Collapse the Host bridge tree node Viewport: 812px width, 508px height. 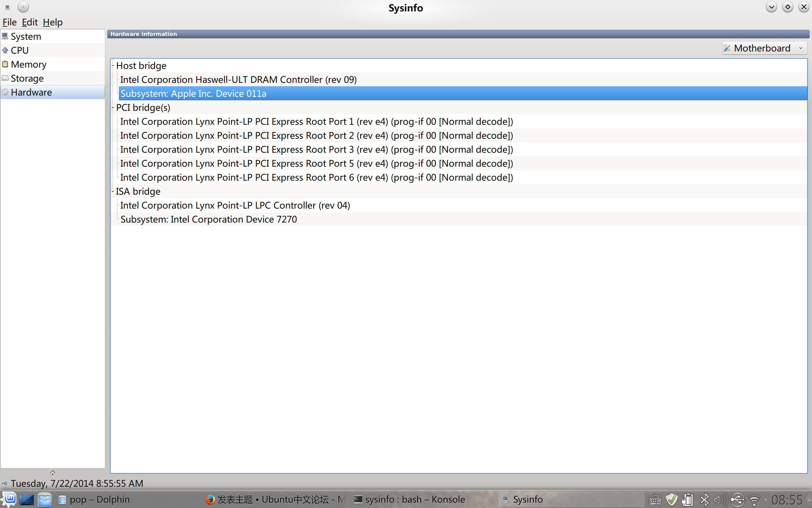113,66
